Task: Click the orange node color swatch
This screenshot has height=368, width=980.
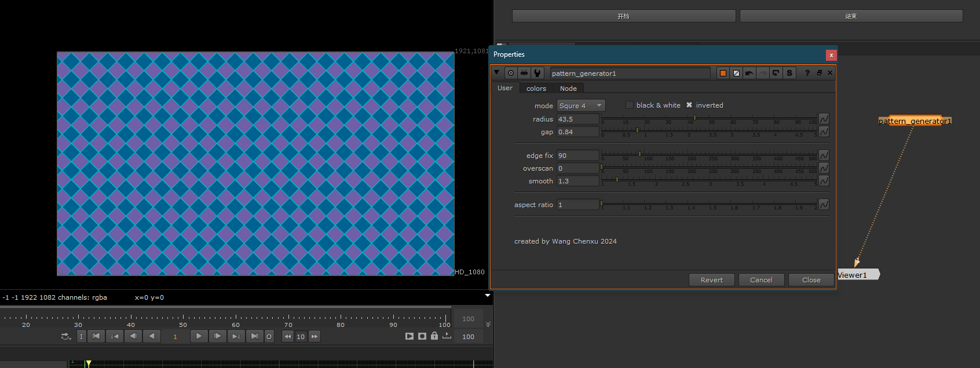Action: [723, 73]
